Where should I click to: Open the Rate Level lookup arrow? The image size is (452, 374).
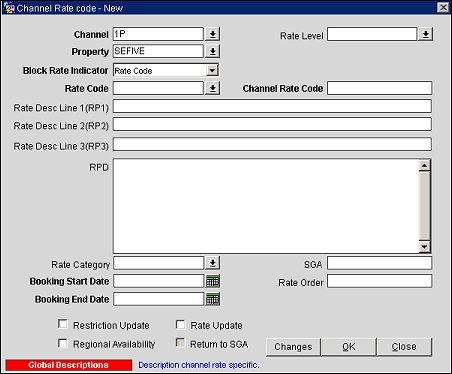click(x=426, y=34)
